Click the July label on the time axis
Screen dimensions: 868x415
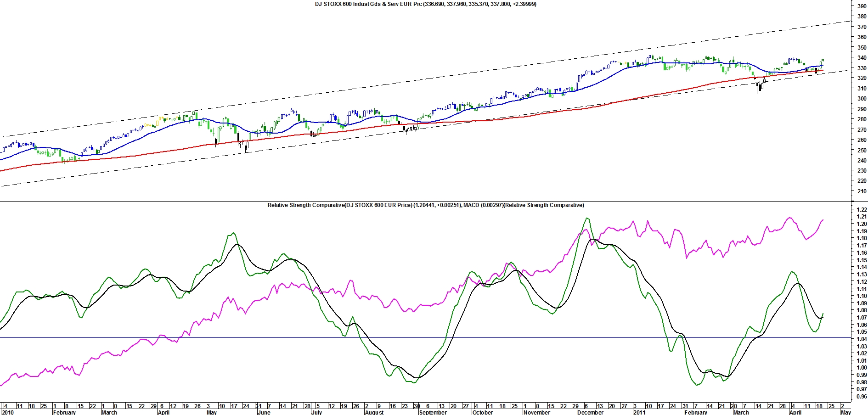316,412
